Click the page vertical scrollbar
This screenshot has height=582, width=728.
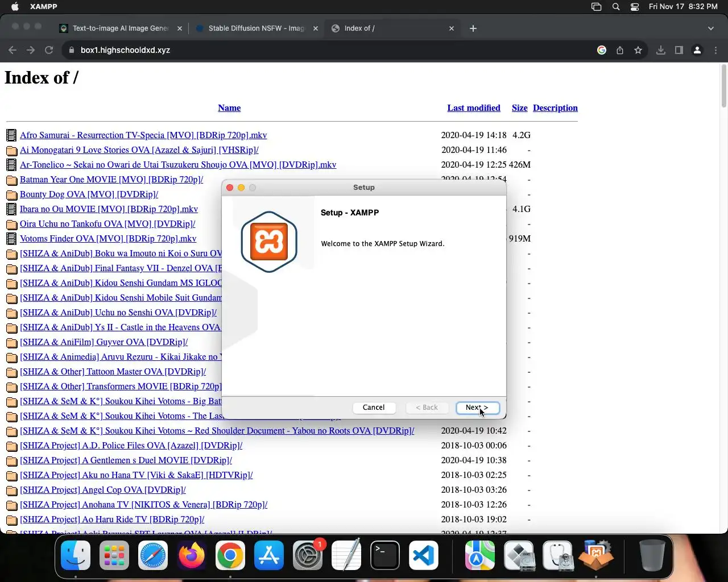(723, 85)
